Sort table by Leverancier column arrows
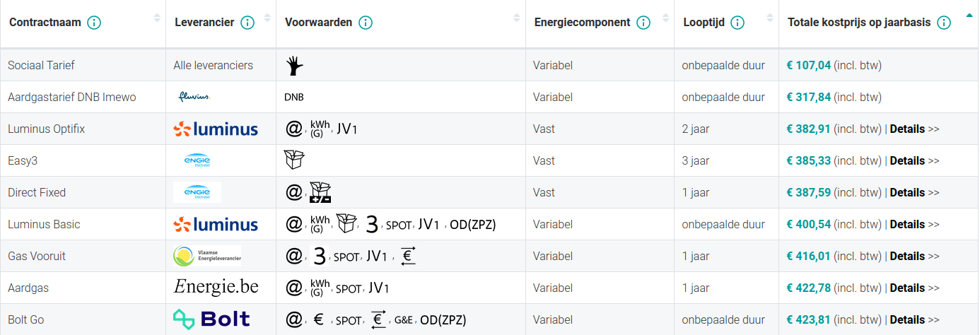The height and width of the screenshot is (335, 980). (x=267, y=18)
